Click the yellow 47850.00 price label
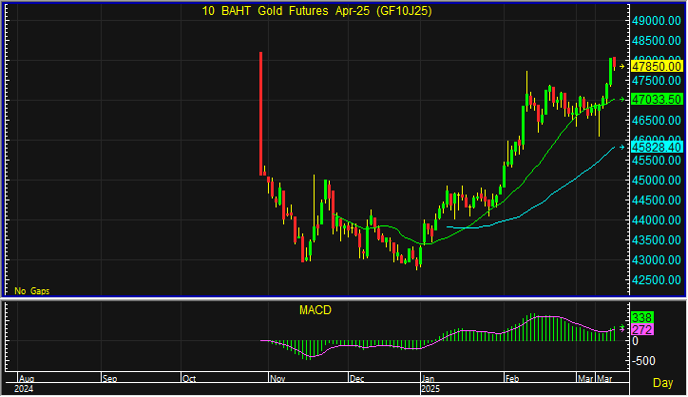 click(x=656, y=67)
